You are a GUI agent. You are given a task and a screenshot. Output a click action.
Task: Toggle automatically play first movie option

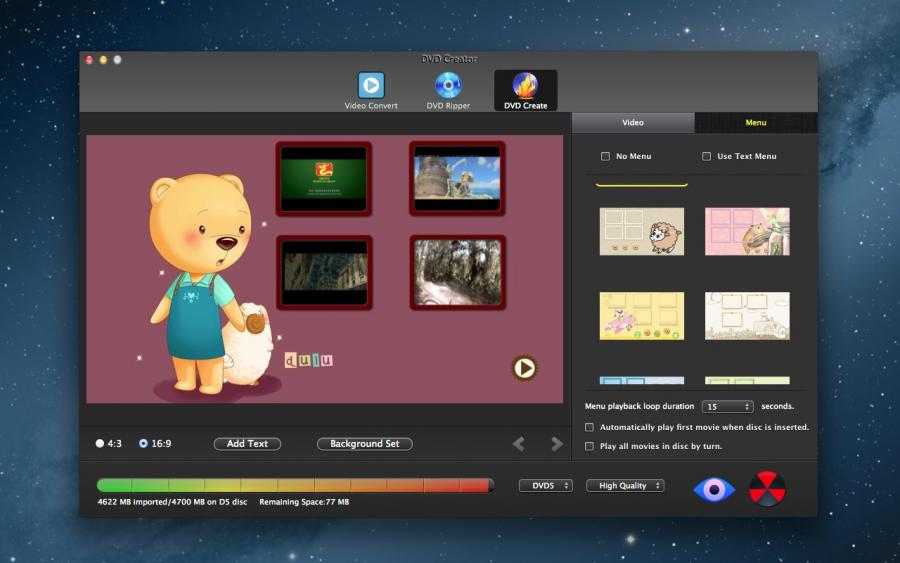coord(589,427)
